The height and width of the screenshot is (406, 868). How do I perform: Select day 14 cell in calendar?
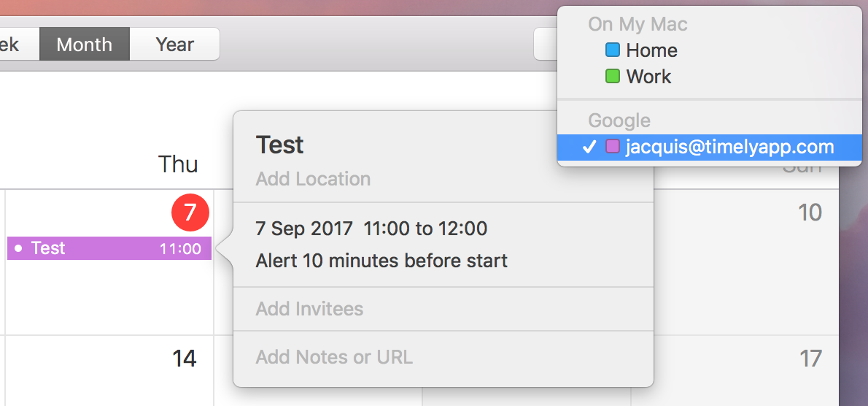(x=109, y=370)
